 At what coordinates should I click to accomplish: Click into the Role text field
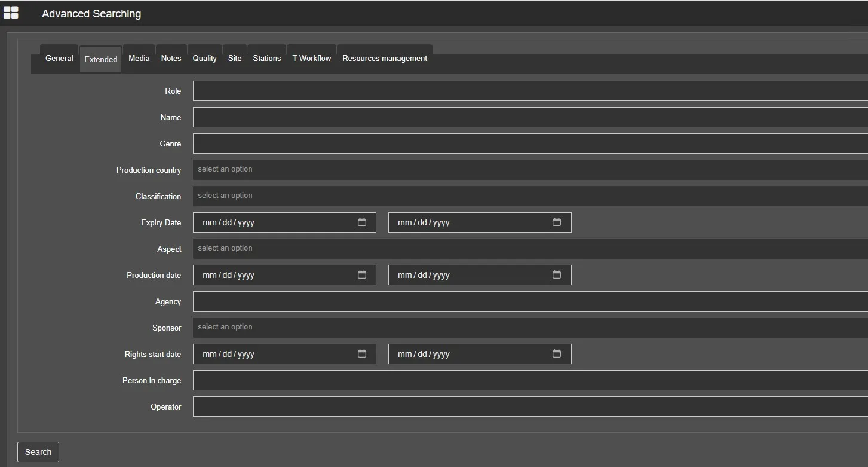point(529,91)
